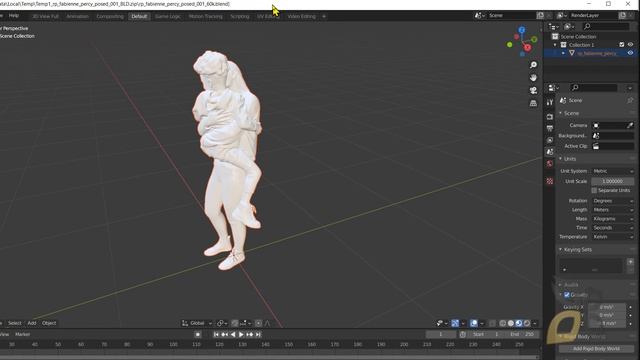Toggle proportional editing icon in header
Screen dimensions: 640x360
click(x=258, y=323)
